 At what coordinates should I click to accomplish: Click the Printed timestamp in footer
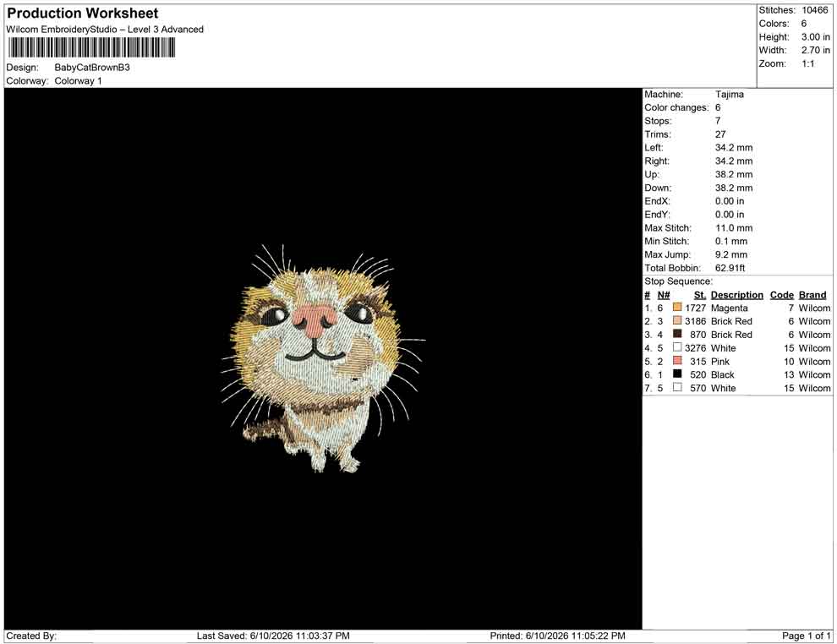coord(557,636)
